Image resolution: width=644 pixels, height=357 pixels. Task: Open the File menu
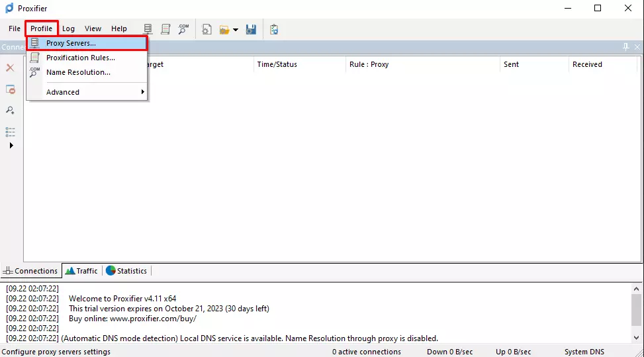pyautogui.click(x=15, y=28)
